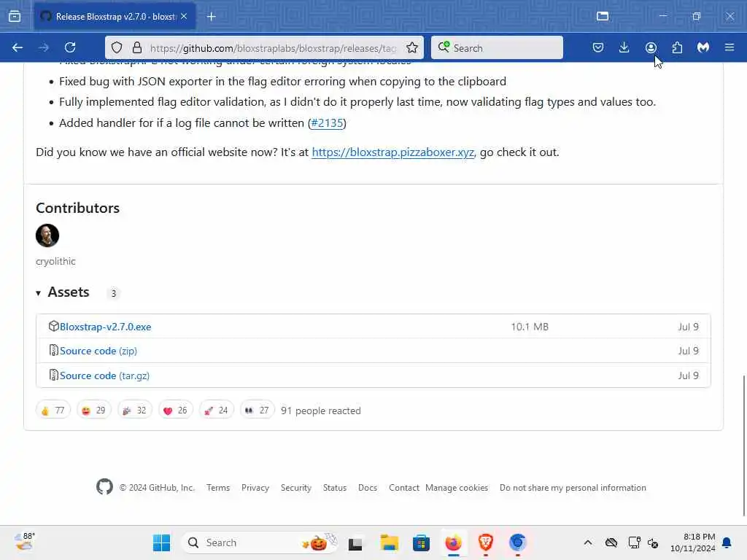The height and width of the screenshot is (560, 747).
Task: Open issue link #2135
Action: pos(327,122)
